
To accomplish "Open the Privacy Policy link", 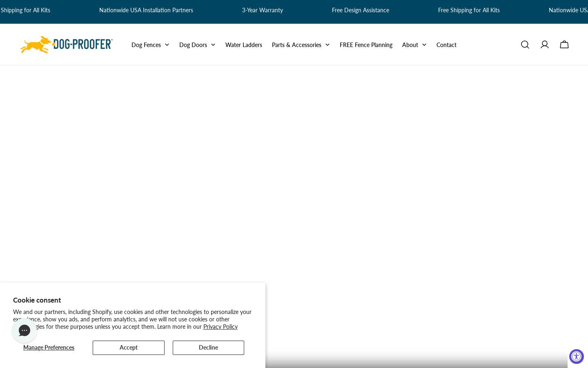I will tap(220, 326).
